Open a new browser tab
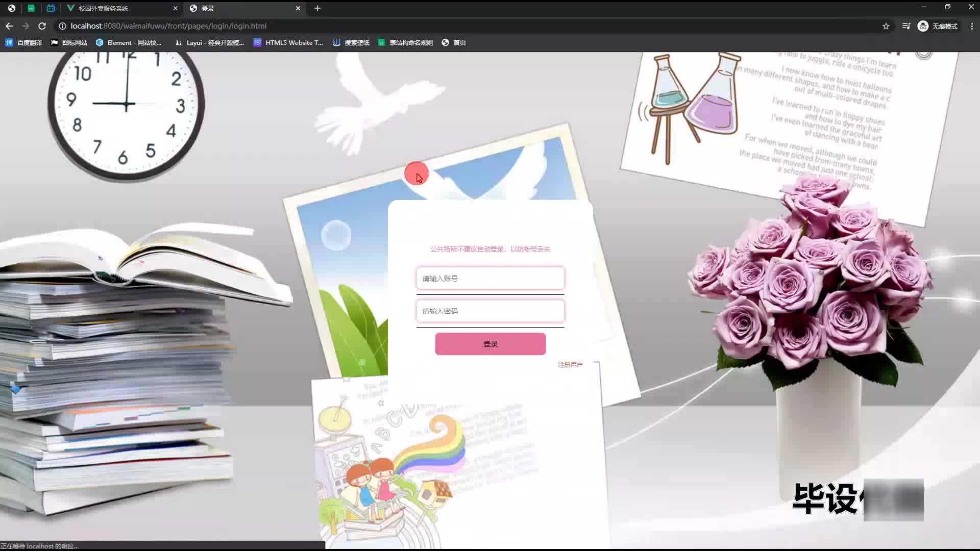This screenshot has height=551, width=980. click(317, 8)
